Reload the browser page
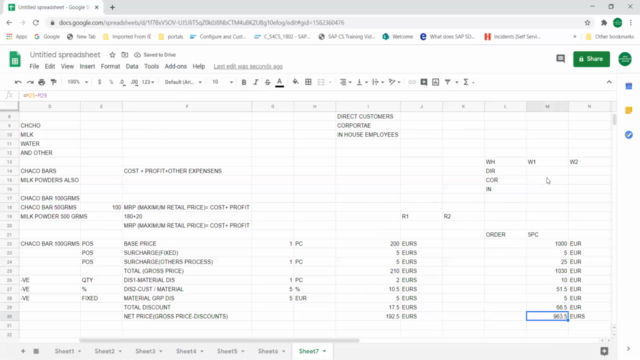This screenshot has width=640, height=360. (x=36, y=22)
